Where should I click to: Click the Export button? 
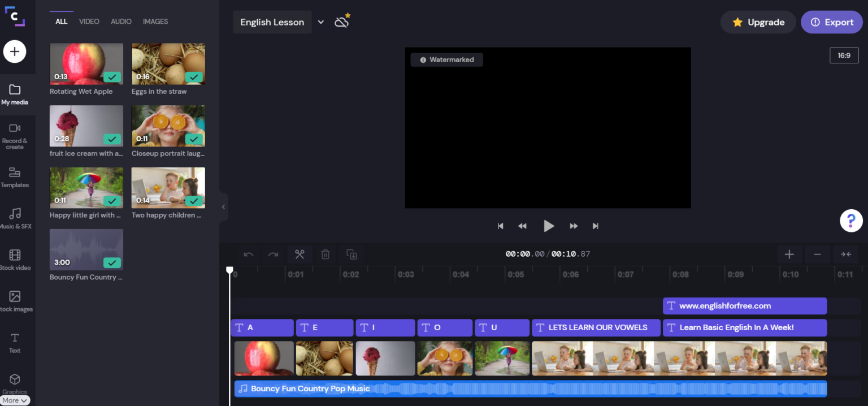point(831,22)
